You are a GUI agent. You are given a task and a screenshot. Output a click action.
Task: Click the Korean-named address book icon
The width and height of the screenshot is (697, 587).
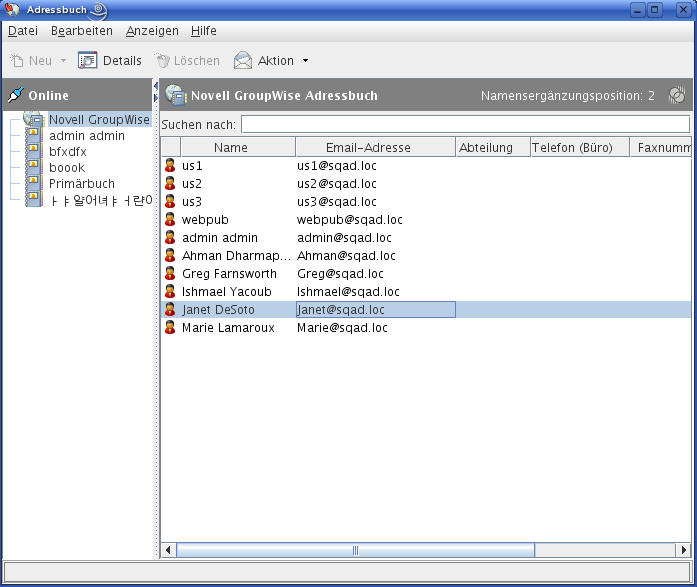pos(34,200)
